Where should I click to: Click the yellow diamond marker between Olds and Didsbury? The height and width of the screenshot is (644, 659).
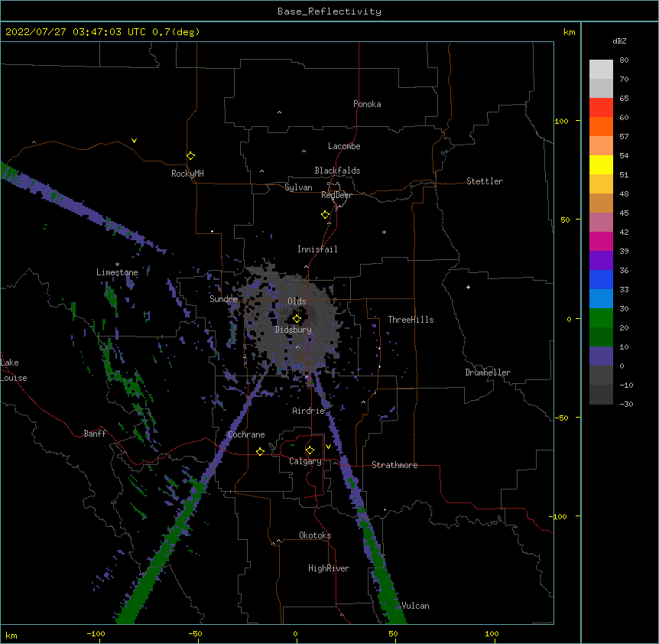pyautogui.click(x=297, y=319)
